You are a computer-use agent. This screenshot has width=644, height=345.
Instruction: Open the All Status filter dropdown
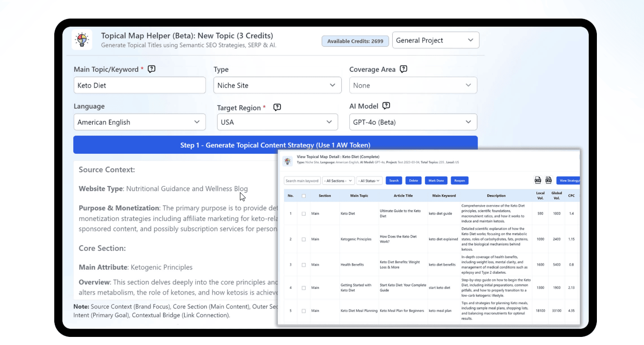(x=369, y=181)
